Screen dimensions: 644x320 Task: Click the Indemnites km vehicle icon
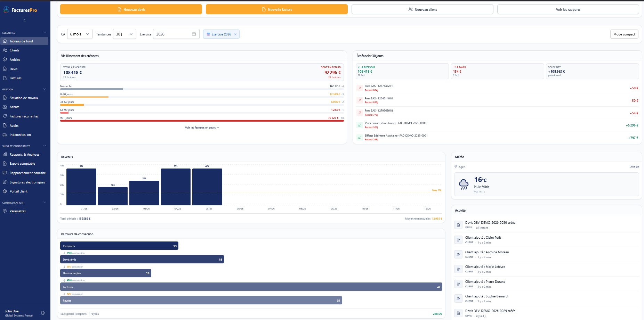(5, 135)
